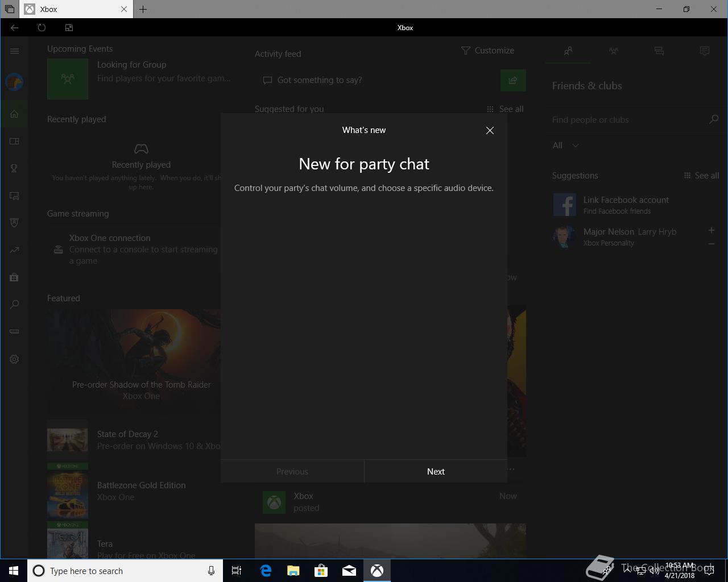Click the Previous button in the dialog
The height and width of the screenshot is (582, 728).
pyautogui.click(x=292, y=471)
